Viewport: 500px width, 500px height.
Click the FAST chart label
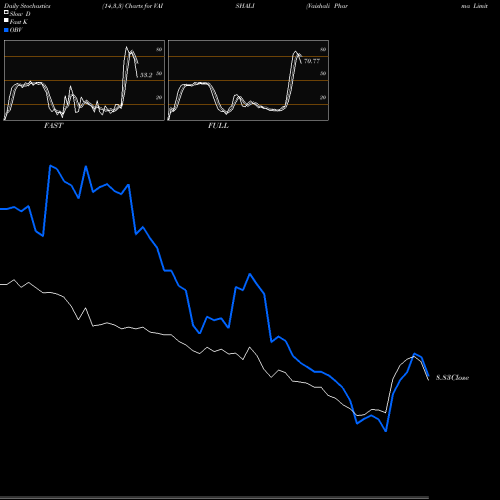click(x=53, y=126)
